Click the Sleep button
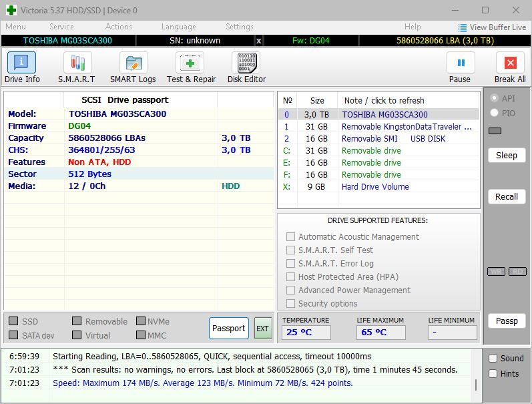 coord(507,155)
